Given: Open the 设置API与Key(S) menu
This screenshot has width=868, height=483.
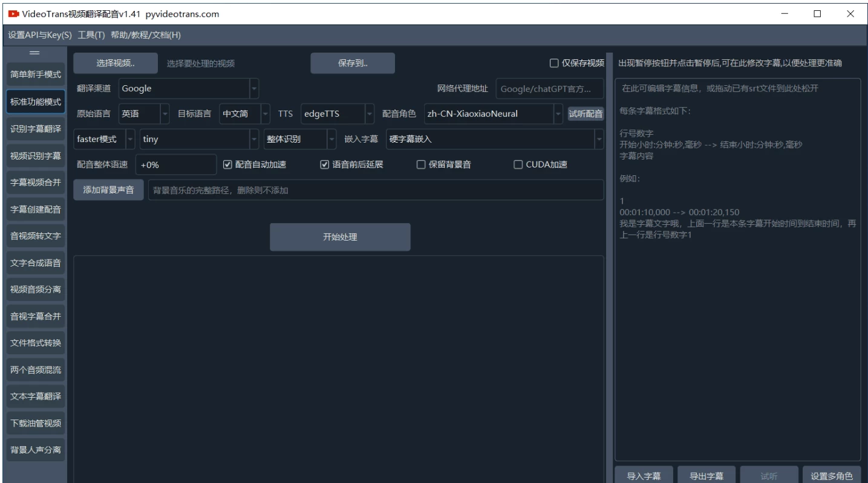Looking at the screenshot, I should [40, 35].
